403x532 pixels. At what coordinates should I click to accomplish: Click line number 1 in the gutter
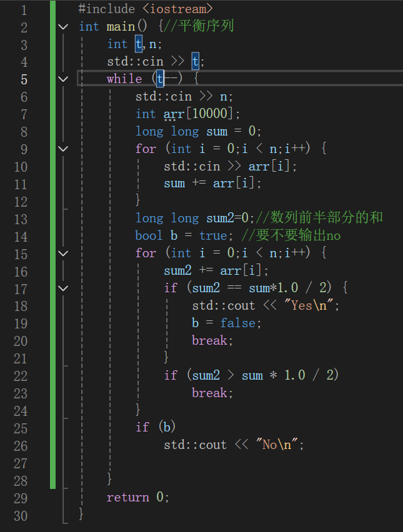[x=24, y=9]
